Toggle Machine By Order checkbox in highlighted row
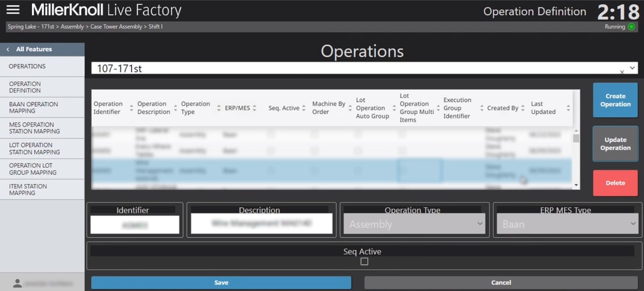Screen dimensions: 644x291 [314, 170]
